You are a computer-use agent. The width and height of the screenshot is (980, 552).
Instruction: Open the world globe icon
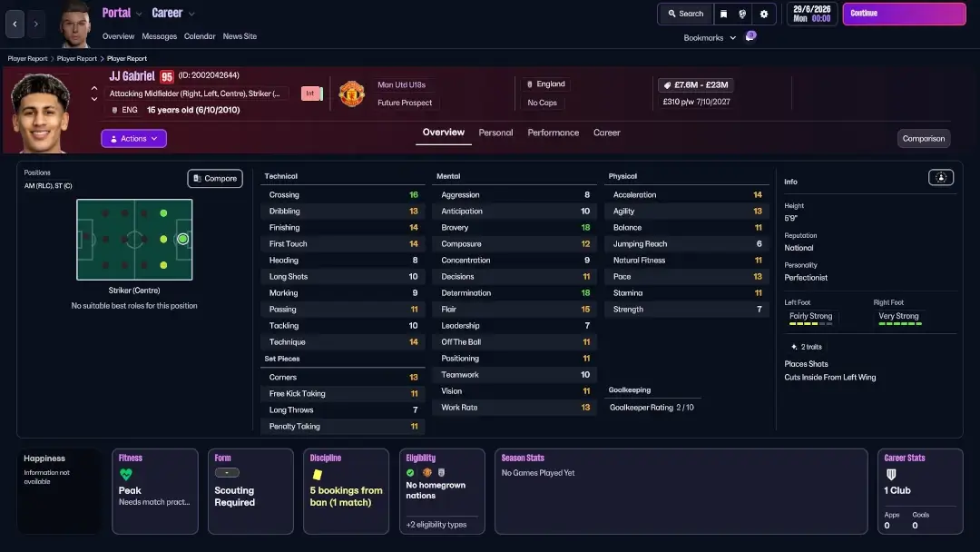742,14
